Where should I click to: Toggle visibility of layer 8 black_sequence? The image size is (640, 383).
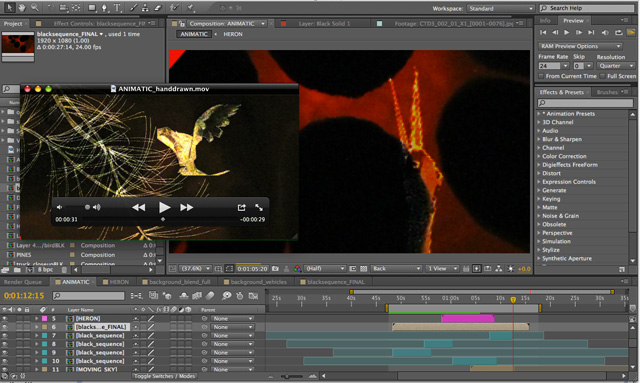point(5,344)
